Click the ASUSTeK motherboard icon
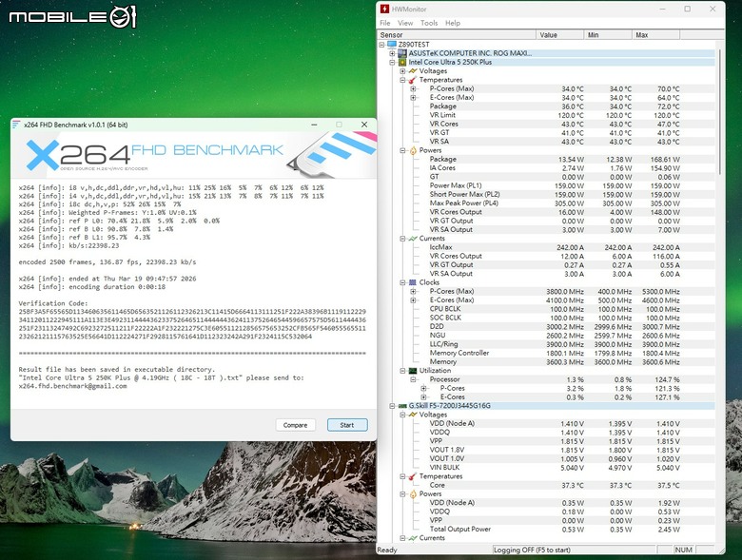 402,53
